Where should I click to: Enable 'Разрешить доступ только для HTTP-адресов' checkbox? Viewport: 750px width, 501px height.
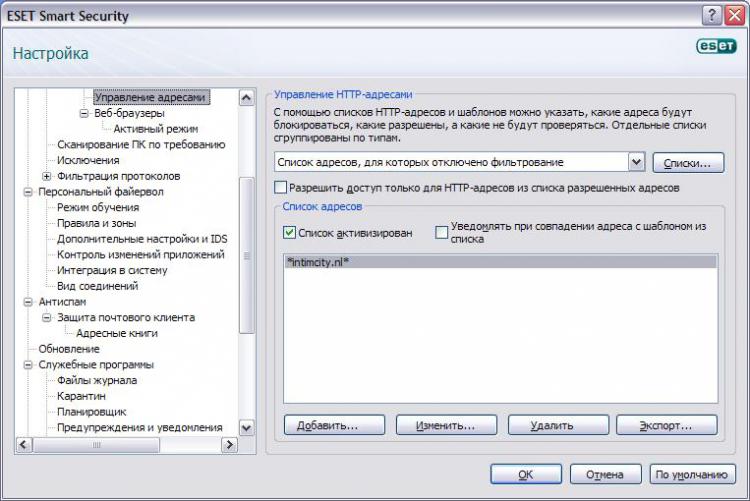(280, 187)
